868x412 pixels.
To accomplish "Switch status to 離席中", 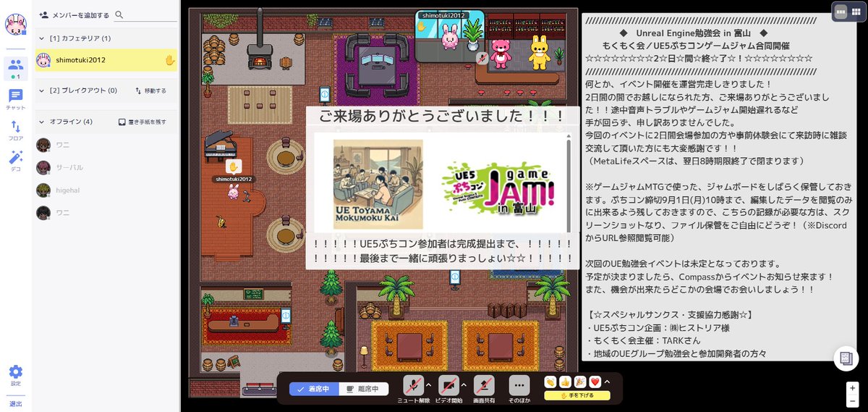I will tap(364, 389).
